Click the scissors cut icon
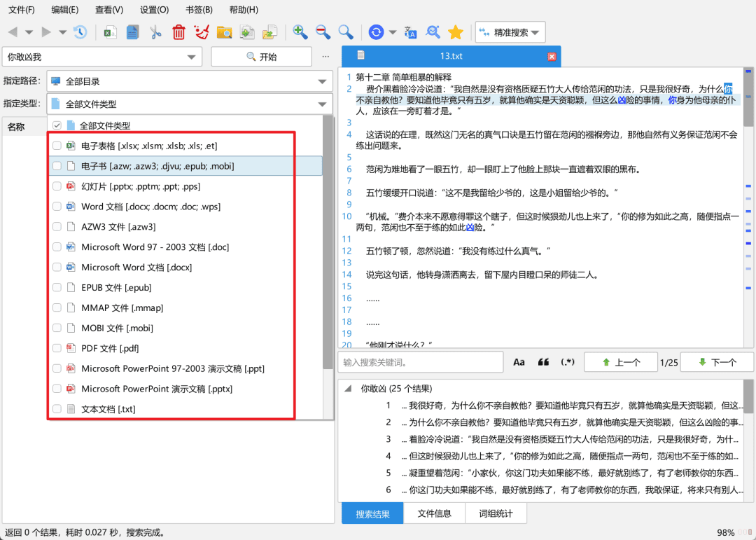Image resolution: width=756 pixels, height=540 pixels. (155, 32)
